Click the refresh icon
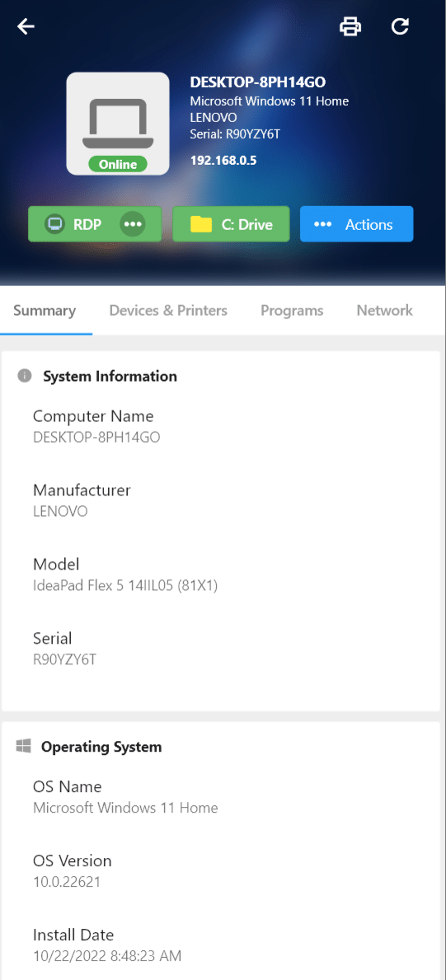Screen dimensions: 446x980 coord(400,26)
